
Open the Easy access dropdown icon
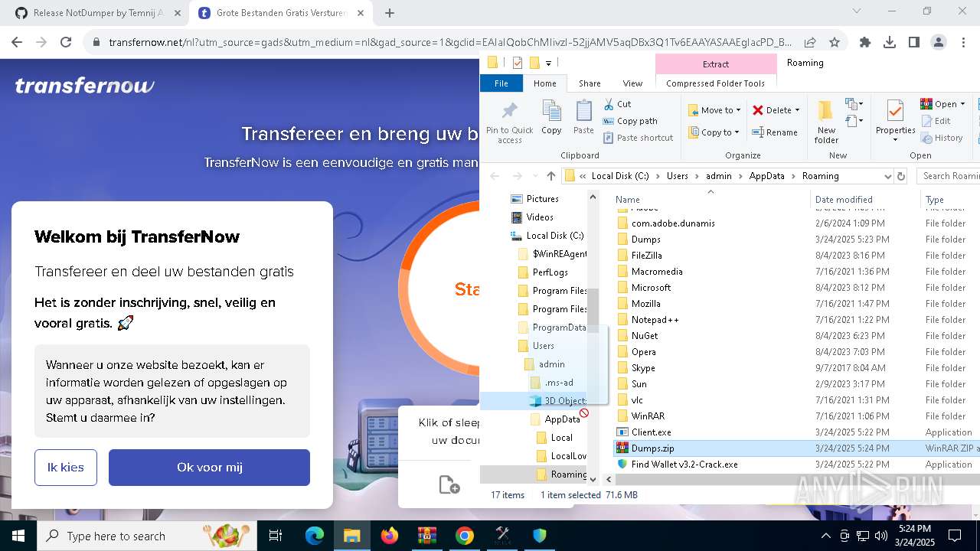[854, 120]
